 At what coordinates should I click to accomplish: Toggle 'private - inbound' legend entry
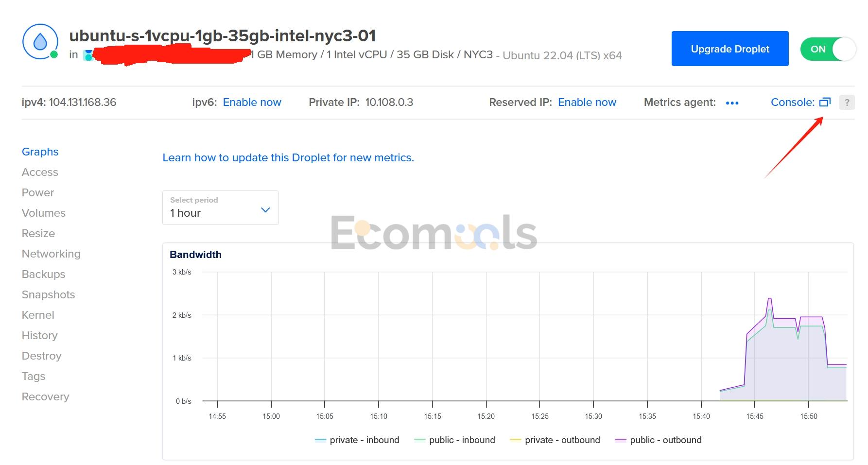[x=357, y=440]
